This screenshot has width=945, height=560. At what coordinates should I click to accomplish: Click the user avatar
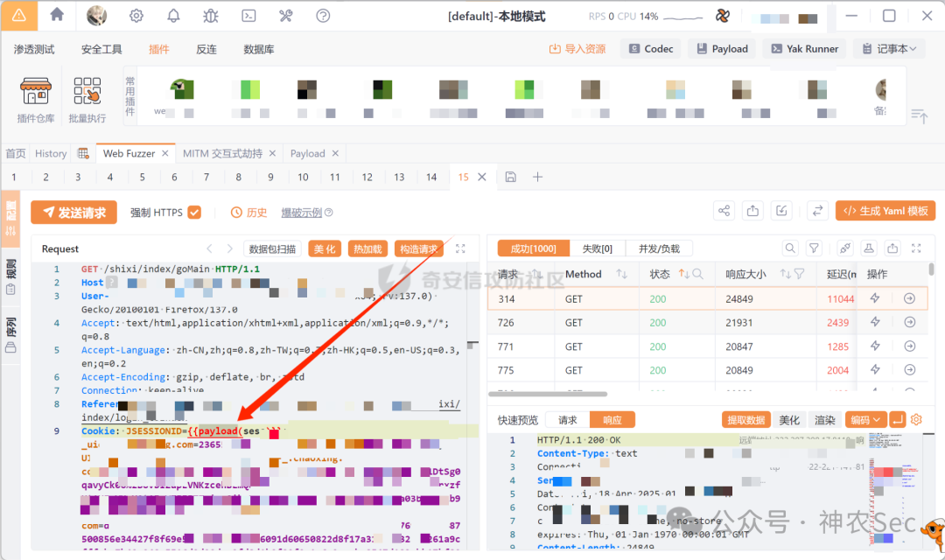click(x=97, y=16)
